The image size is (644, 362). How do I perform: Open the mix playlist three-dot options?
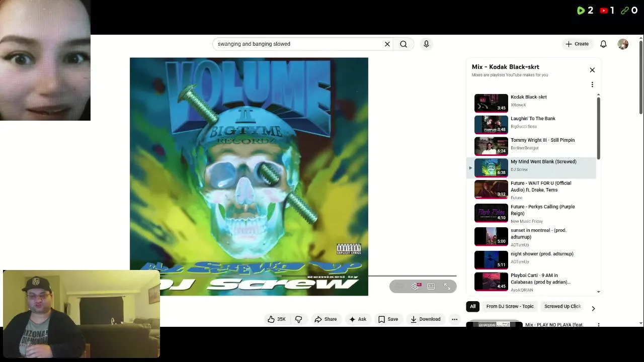pyautogui.click(x=592, y=84)
